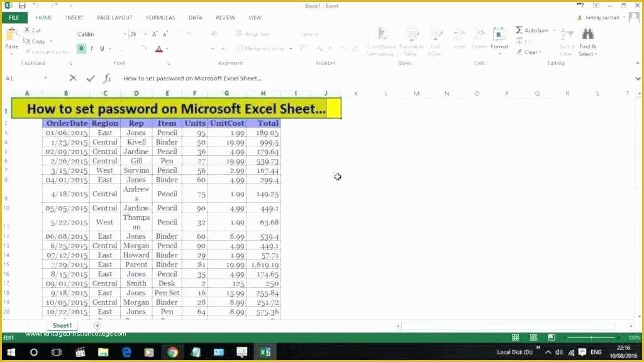Expand the formula bar chevron
Viewport: 644px width, 362px height.
(x=638, y=79)
